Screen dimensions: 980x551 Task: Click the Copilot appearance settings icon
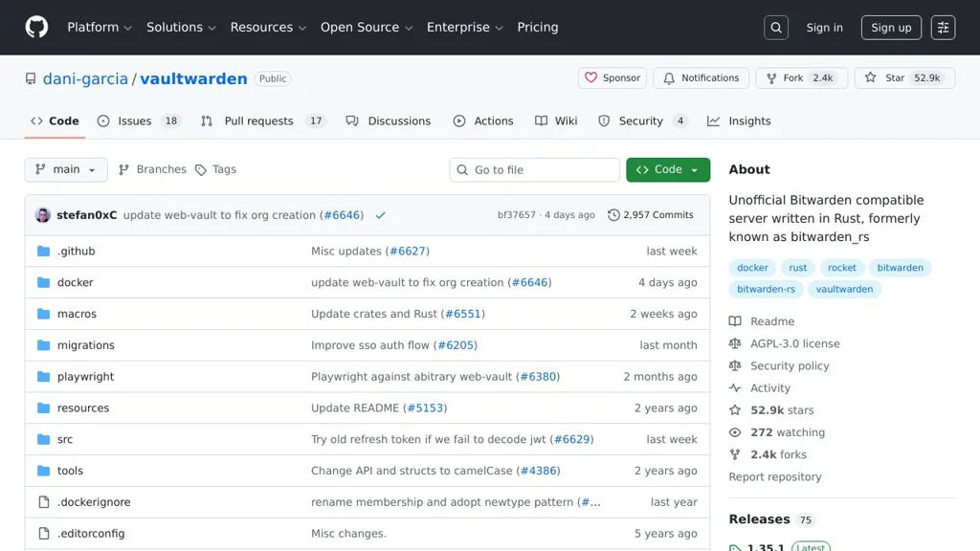pos(943,28)
